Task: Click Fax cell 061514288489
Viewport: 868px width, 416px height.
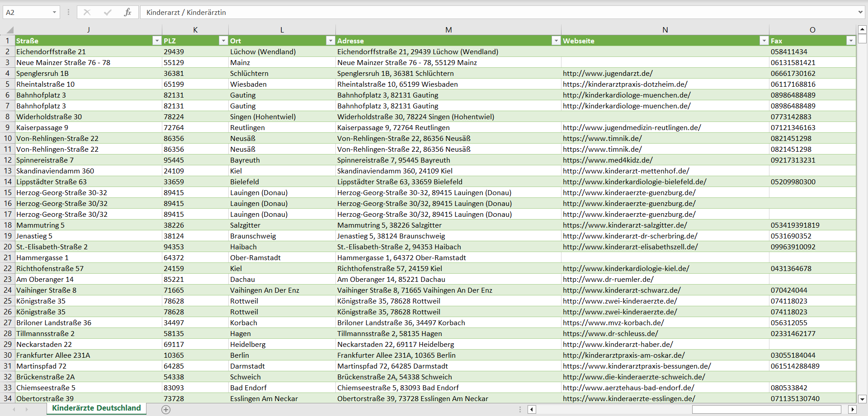Action: pyautogui.click(x=812, y=366)
